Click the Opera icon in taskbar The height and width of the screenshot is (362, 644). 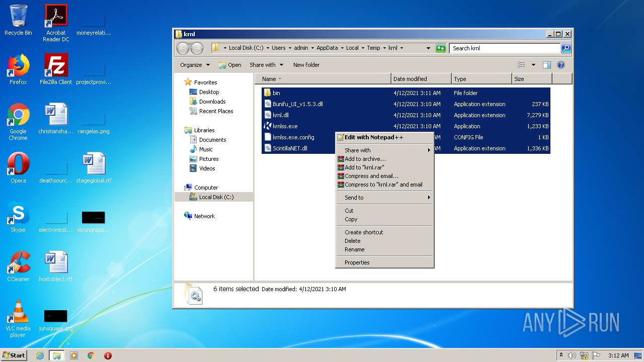[108, 355]
